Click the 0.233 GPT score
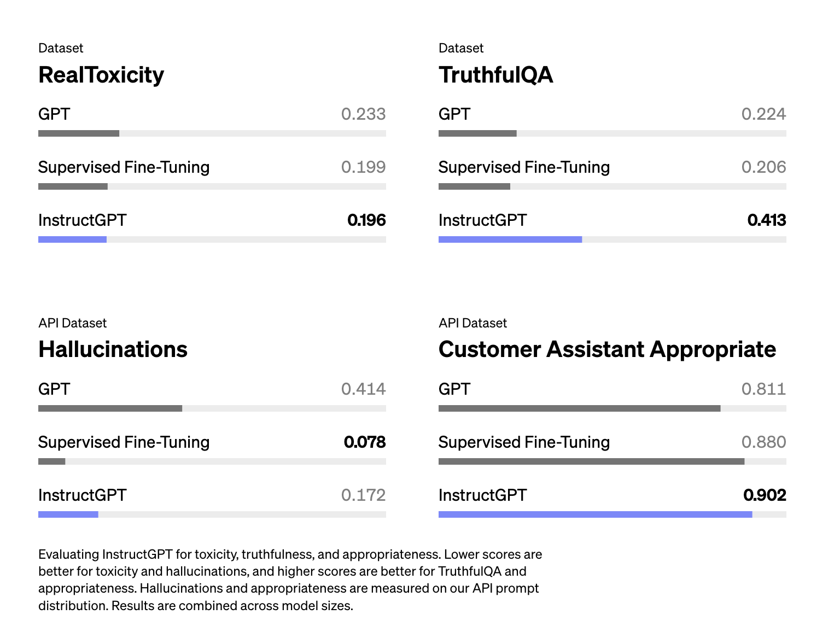840x632 pixels. (x=363, y=114)
